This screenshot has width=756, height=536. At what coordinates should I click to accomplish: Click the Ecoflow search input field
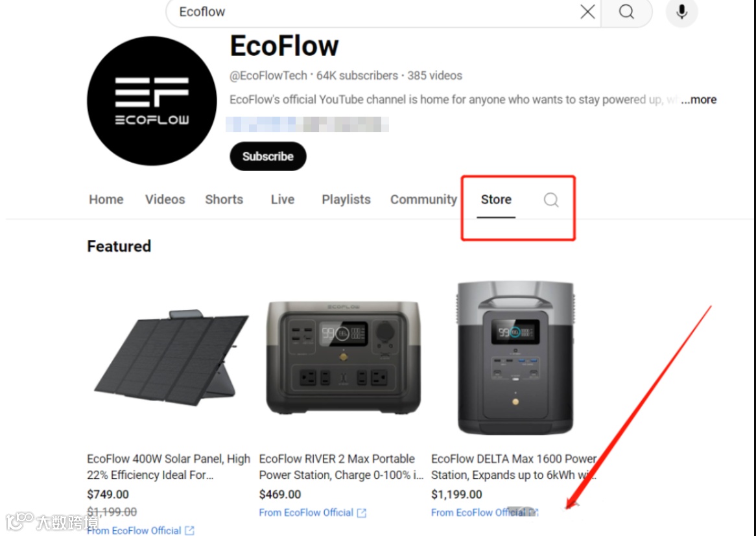(x=376, y=12)
